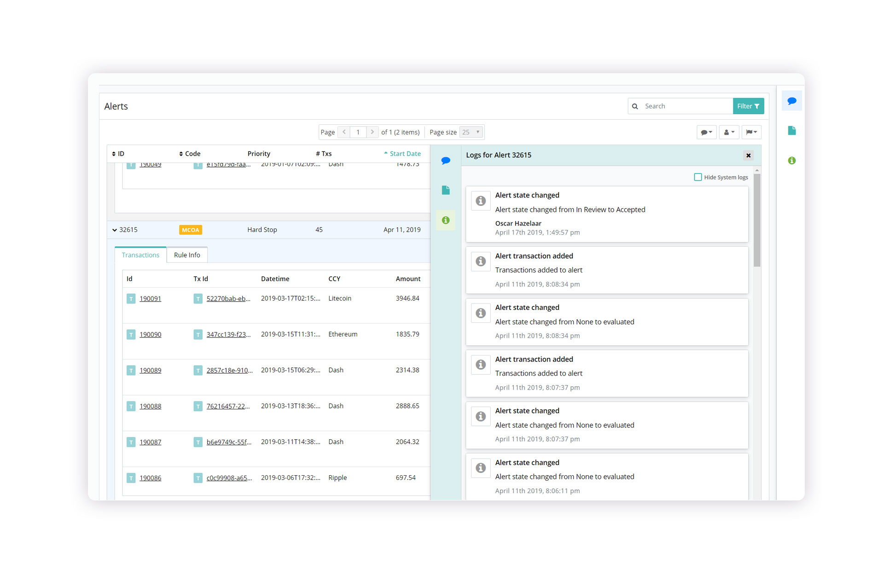This screenshot has width=884, height=588.
Task: Show logs info icon in alert panel
Action: pyautogui.click(x=445, y=220)
